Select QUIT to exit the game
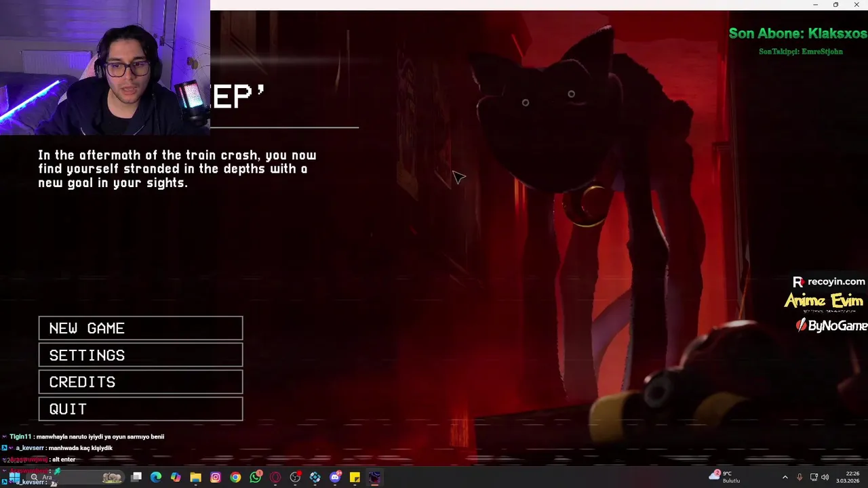 140,409
